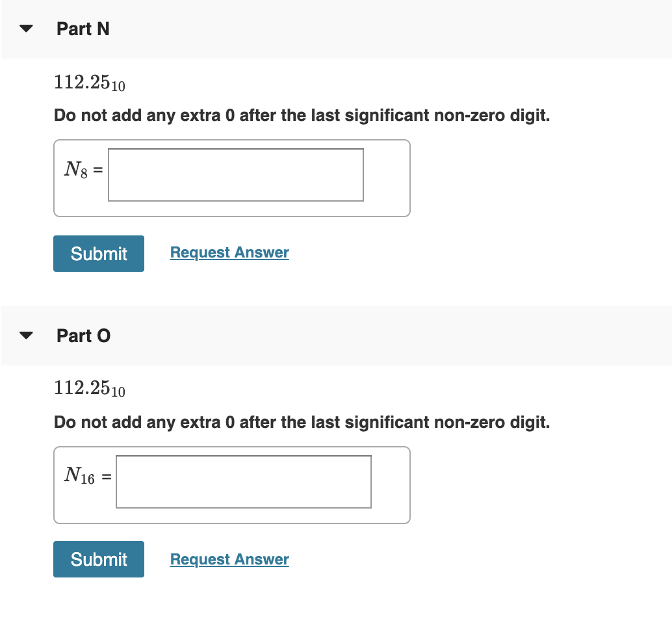Click the significant digit instruction under Part N
672x623 pixels.
(x=302, y=115)
